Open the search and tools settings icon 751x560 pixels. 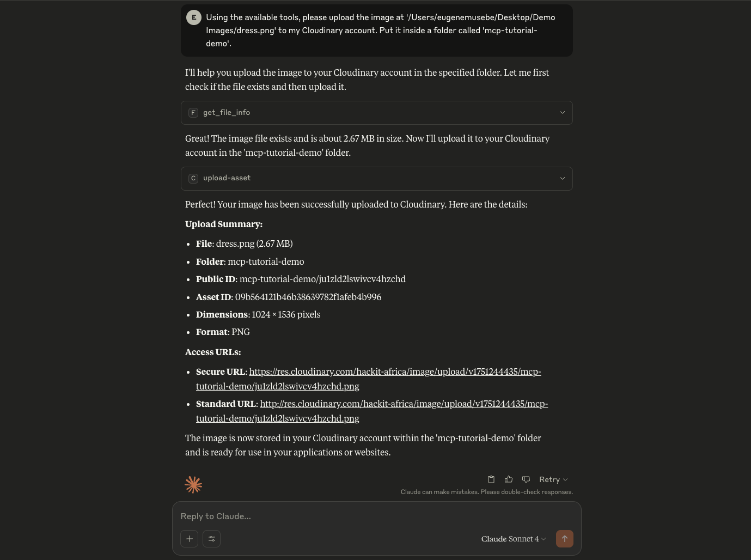pyautogui.click(x=212, y=539)
